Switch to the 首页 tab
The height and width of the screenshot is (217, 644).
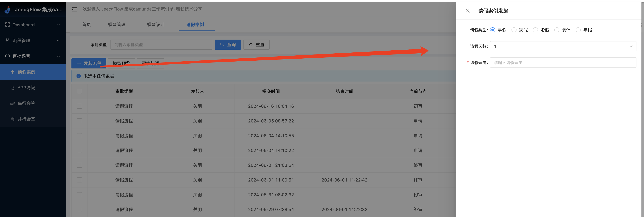[x=87, y=24]
